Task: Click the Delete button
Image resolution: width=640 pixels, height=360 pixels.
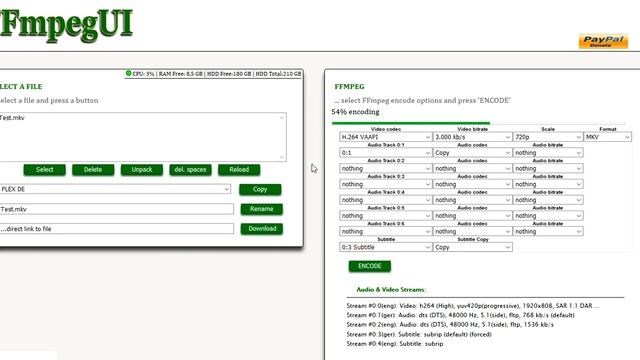Action: pyautogui.click(x=93, y=169)
